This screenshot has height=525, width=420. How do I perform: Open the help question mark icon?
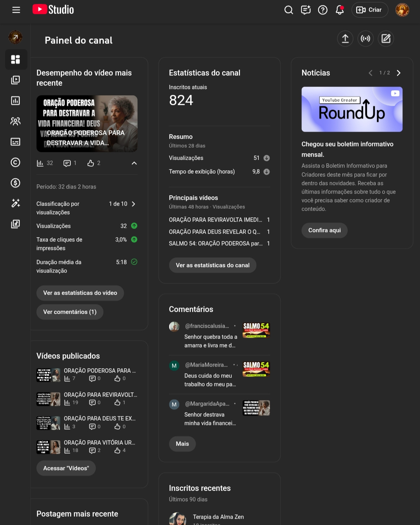click(x=323, y=10)
